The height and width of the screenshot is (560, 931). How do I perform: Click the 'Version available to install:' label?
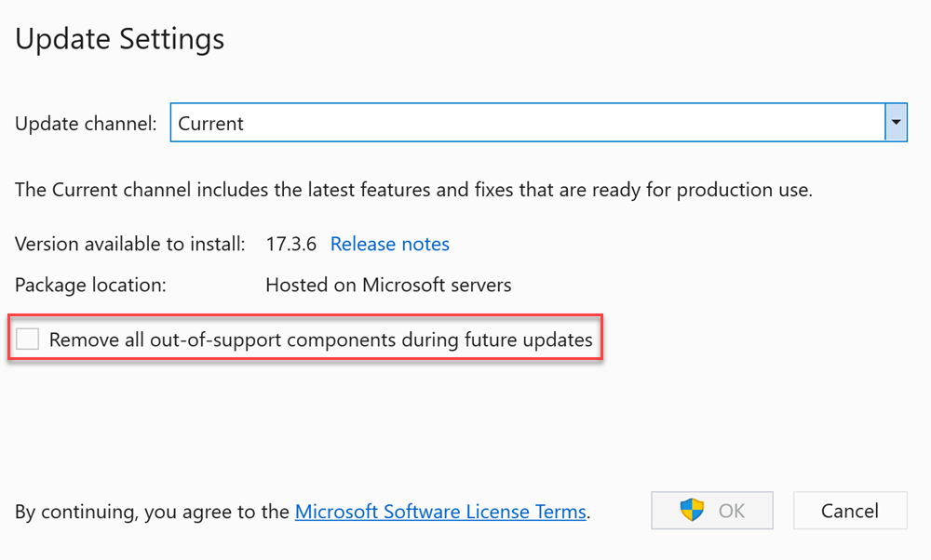pyautogui.click(x=130, y=244)
